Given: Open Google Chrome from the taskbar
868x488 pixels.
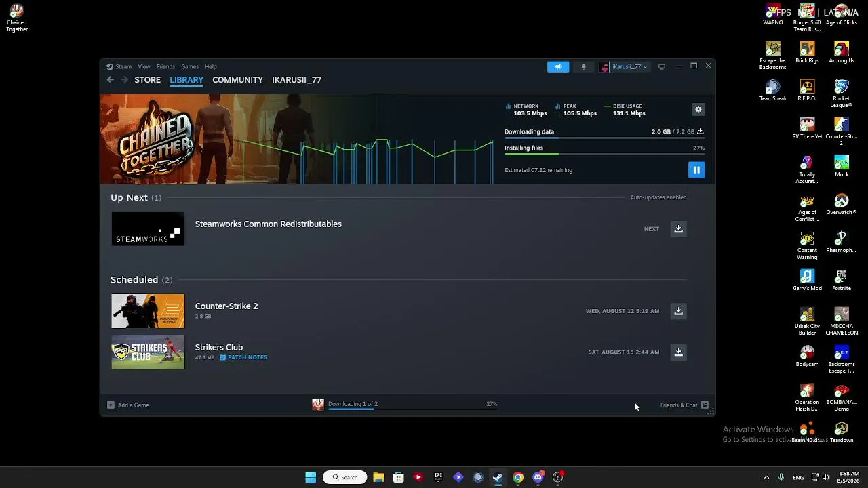Looking at the screenshot, I should 518,477.
